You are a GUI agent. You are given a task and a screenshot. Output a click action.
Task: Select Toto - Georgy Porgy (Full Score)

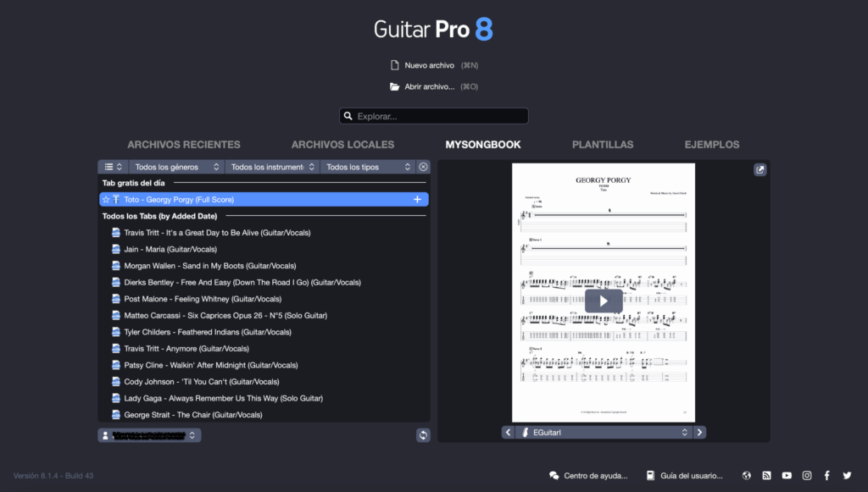pyautogui.click(x=264, y=200)
